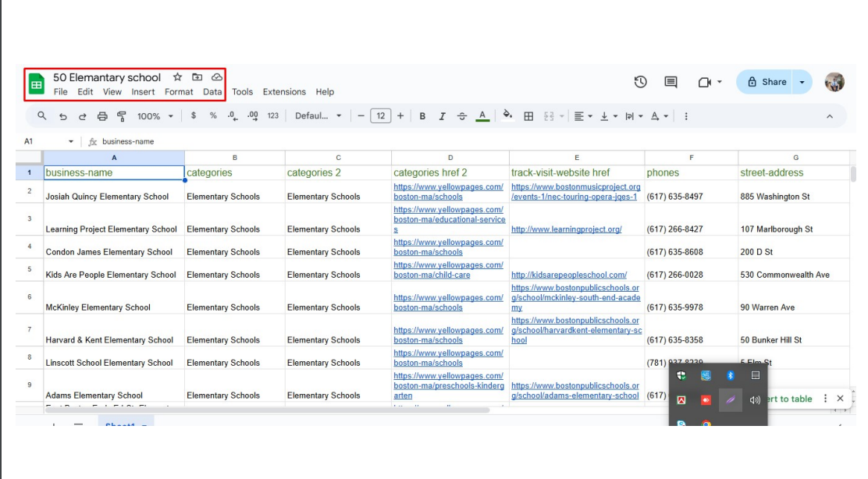Open the Default font dropdown
Image resolution: width=868 pixels, height=479 pixels.
pos(318,115)
